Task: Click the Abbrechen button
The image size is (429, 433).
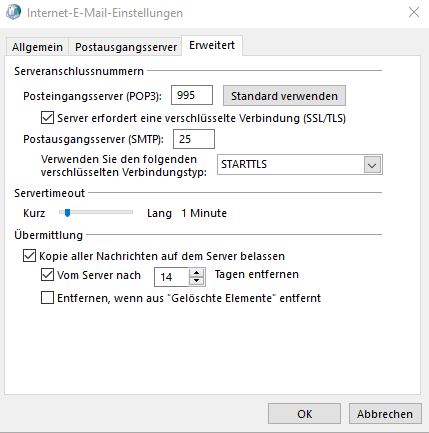Action: coord(385,414)
